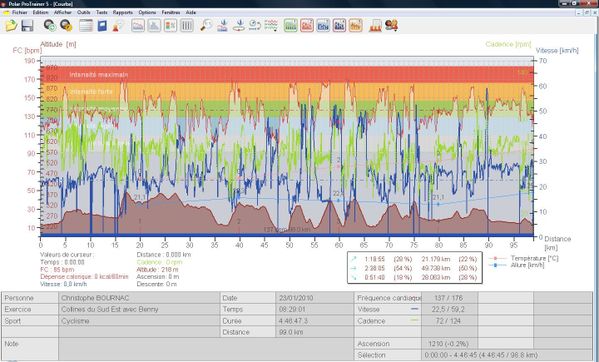This screenshot has height=362, width=599.
Task: Click the green Cadence [rpm] axis label
Action: pyautogui.click(x=508, y=44)
